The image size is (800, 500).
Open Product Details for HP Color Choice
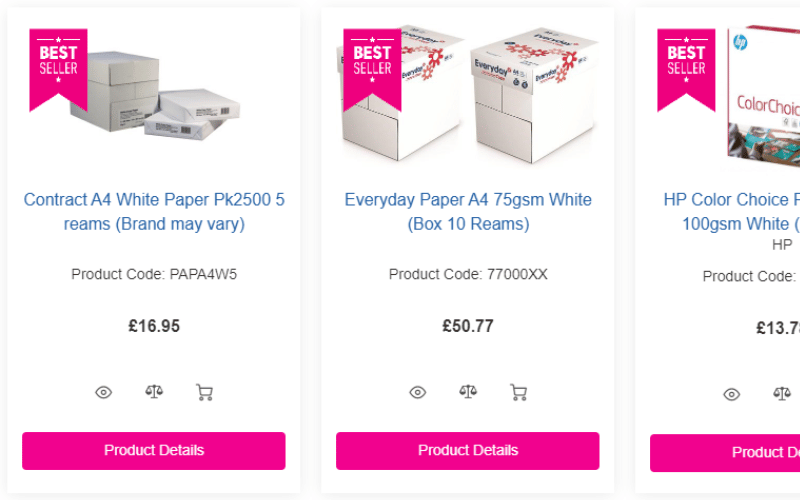[x=725, y=453]
